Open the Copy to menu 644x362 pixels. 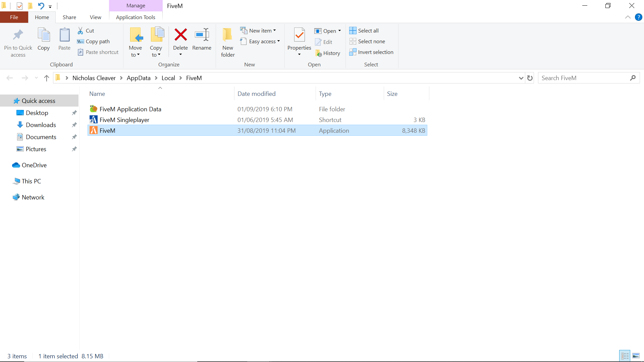(x=156, y=43)
